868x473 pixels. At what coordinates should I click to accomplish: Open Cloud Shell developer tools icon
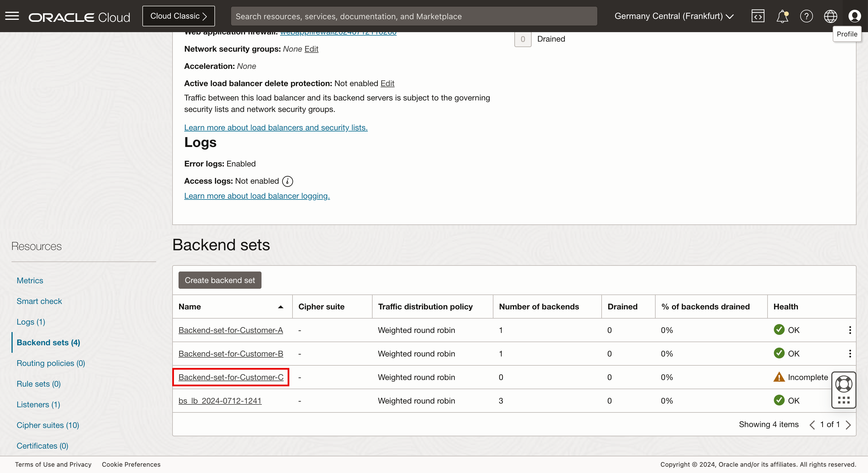(757, 16)
